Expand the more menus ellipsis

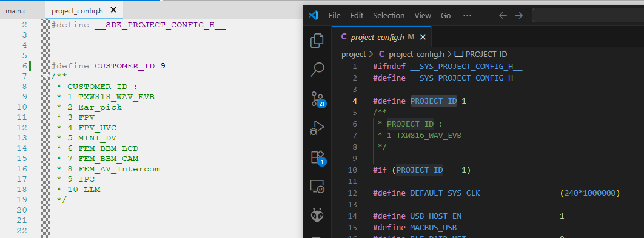[x=467, y=16]
